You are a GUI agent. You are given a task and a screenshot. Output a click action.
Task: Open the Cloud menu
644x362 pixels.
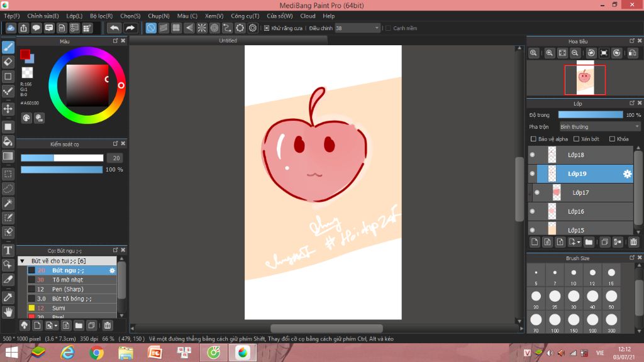pos(308,16)
